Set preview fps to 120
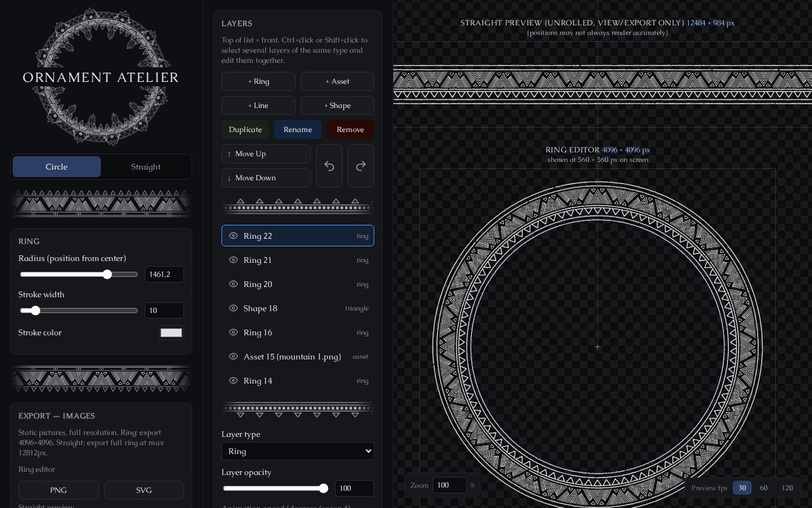The image size is (812, 508). point(787,488)
